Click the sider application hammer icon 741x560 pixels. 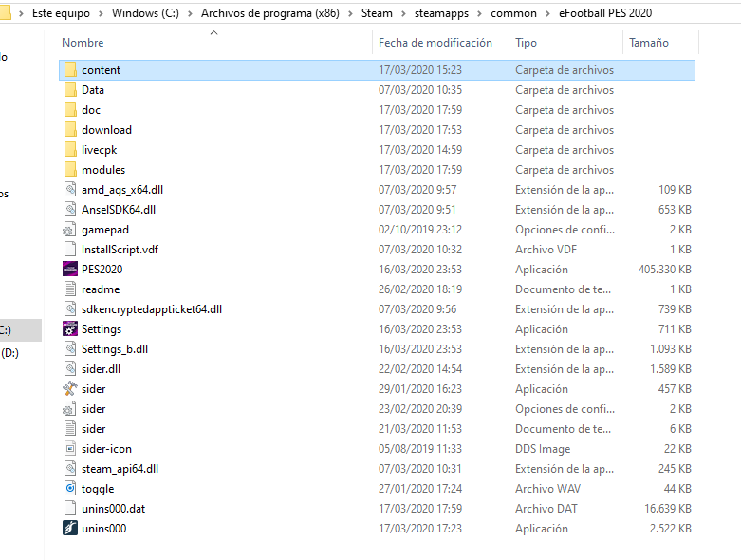pos(70,389)
